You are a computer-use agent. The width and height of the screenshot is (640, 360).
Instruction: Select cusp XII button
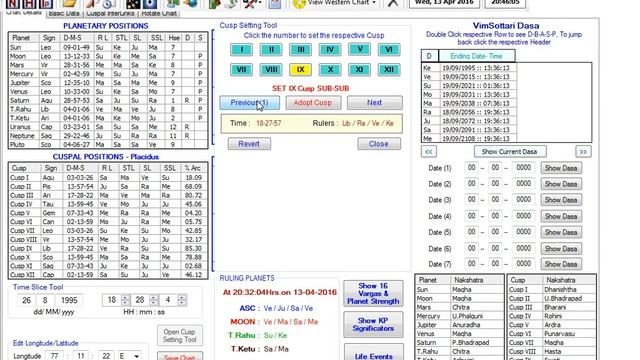pyautogui.click(x=389, y=69)
